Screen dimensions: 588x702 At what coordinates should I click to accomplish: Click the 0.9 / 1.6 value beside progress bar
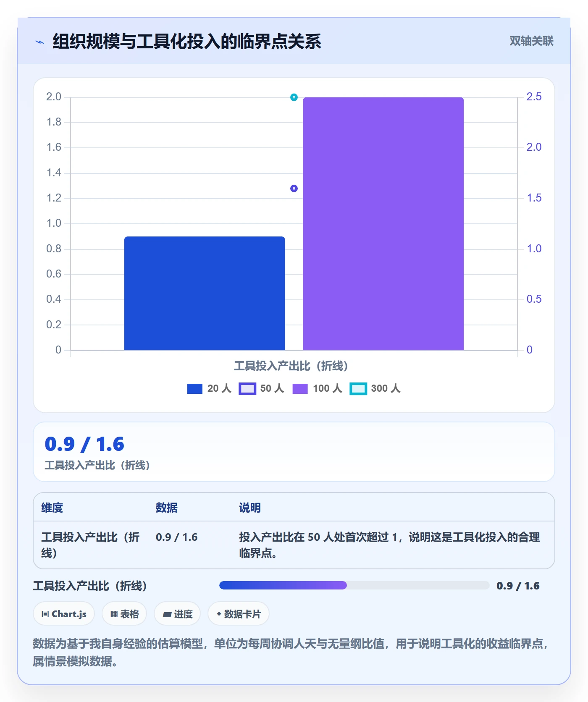(x=518, y=586)
